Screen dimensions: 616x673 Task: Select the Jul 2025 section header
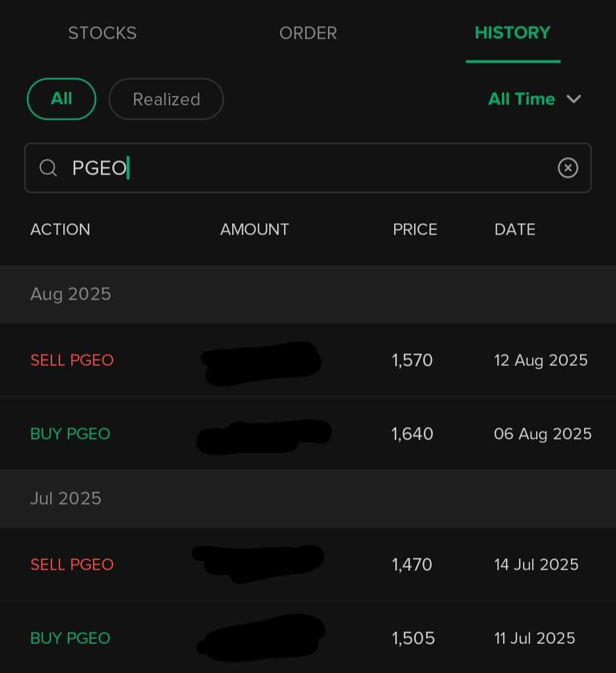point(308,499)
